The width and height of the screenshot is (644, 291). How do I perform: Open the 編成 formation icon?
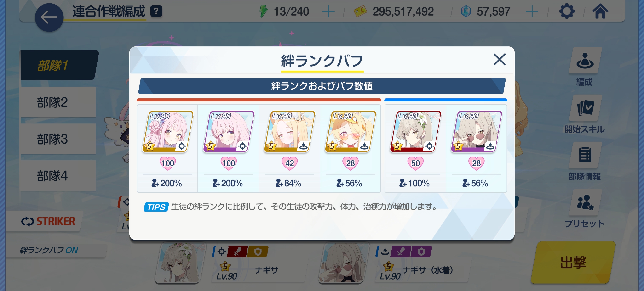(585, 61)
